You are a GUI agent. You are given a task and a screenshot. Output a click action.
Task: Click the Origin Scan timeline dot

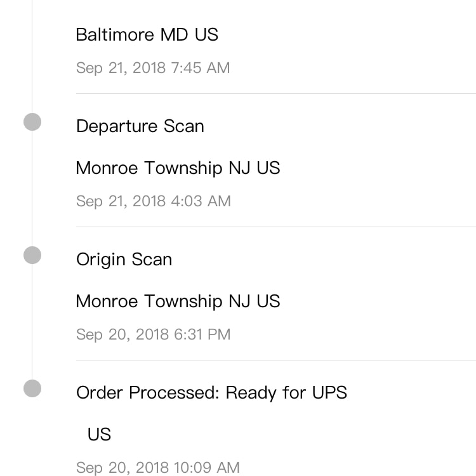pos(32,255)
